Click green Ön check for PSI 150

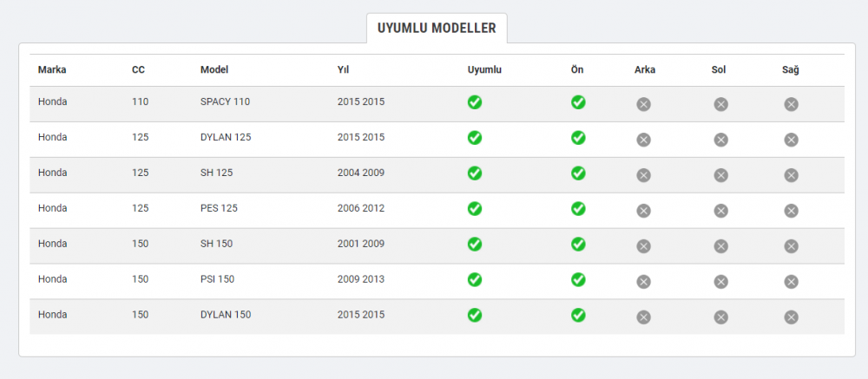pos(578,279)
